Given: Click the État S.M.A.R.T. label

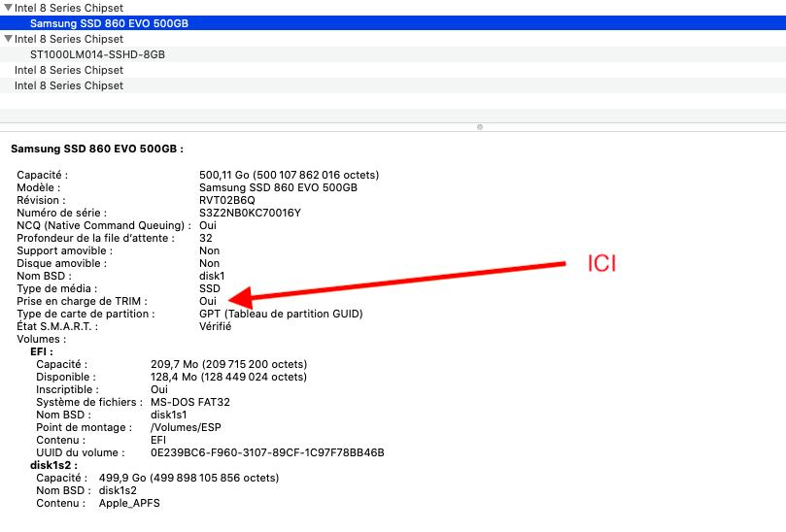Looking at the screenshot, I should pos(57,326).
